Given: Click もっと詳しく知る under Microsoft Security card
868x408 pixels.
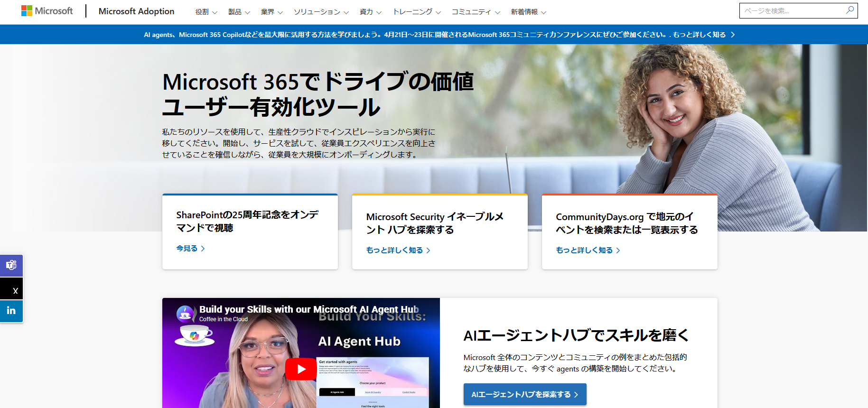Looking at the screenshot, I should [x=398, y=250].
